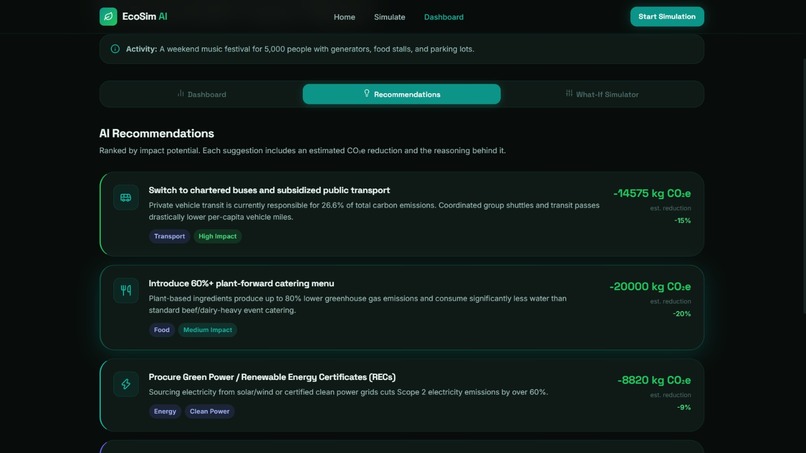Click the Medium Impact tag
The height and width of the screenshot is (453, 806).
coord(208,330)
